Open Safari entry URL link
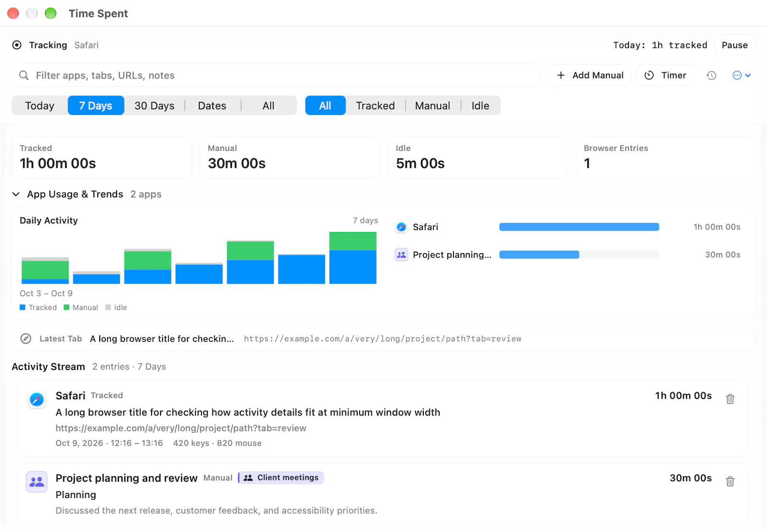Screen dimensions: 767x532 point(181,428)
